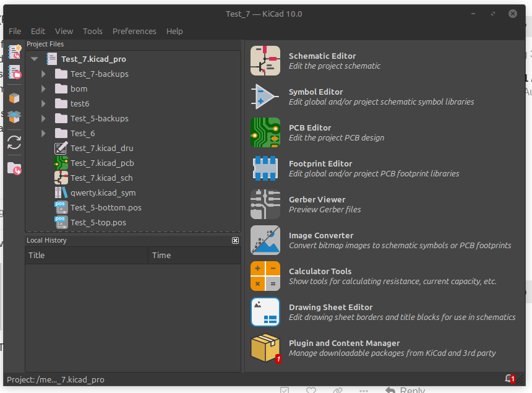Click the notifications bell in status bar
Image resolution: width=532 pixels, height=393 pixels.
pos(510,379)
